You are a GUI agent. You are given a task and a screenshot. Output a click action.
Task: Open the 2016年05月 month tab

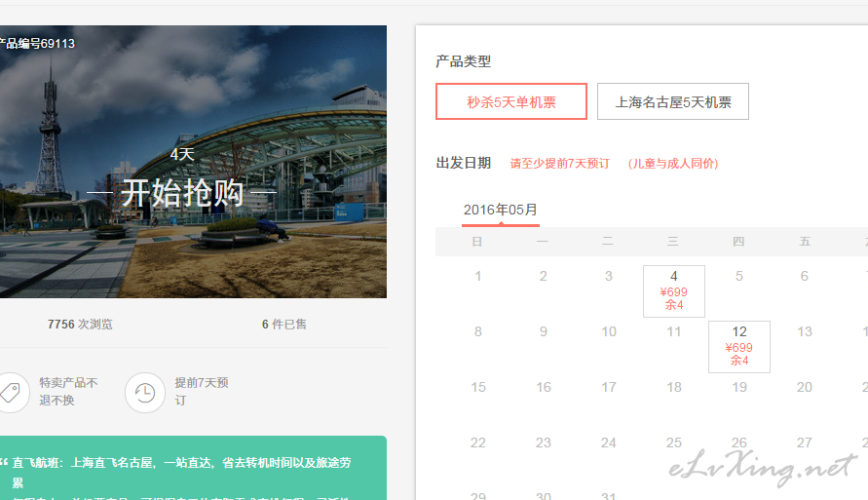tap(501, 211)
